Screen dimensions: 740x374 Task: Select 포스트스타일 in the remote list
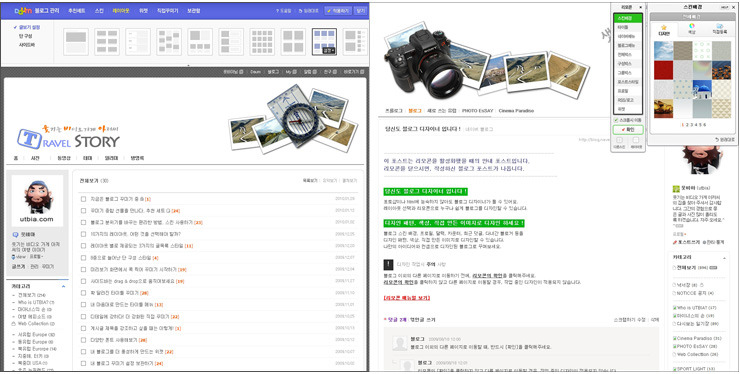(x=628, y=82)
